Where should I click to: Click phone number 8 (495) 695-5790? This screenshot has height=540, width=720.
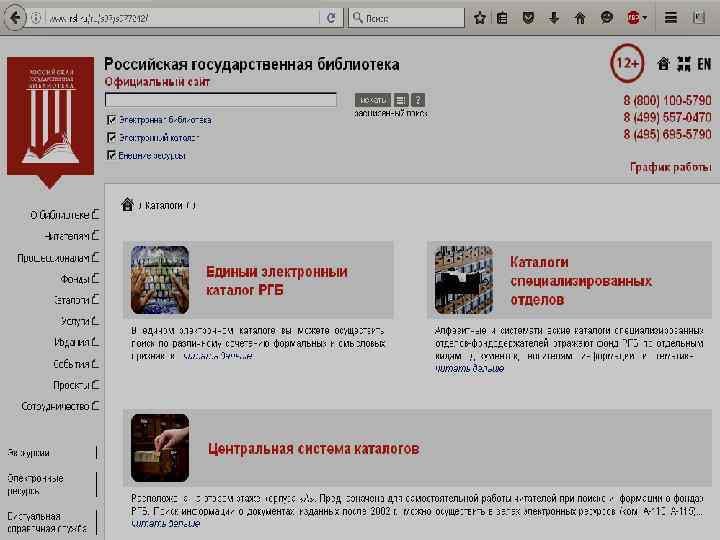pyautogui.click(x=667, y=134)
